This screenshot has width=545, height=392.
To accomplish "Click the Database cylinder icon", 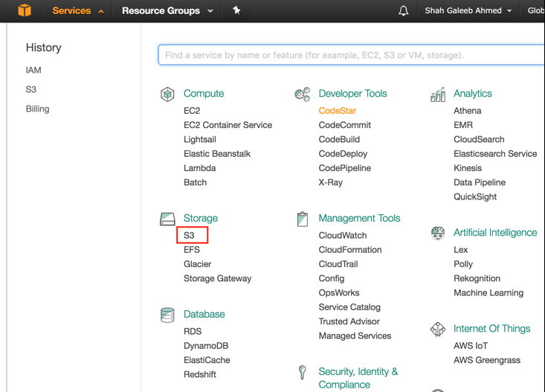I will point(167,315).
